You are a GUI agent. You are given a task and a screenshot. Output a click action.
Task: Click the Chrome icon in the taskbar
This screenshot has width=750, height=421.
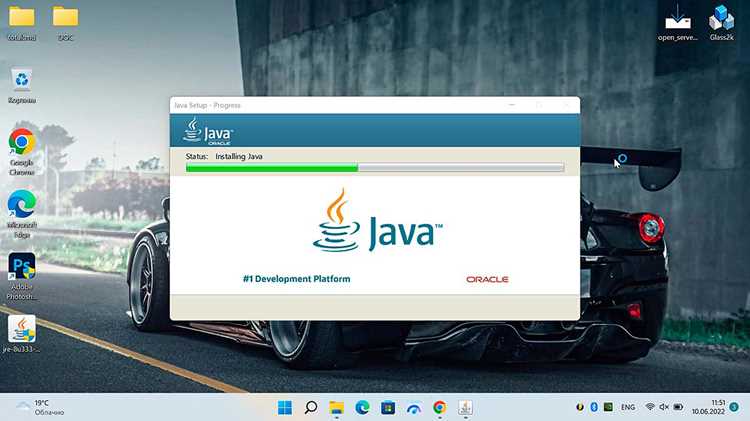[x=440, y=408]
